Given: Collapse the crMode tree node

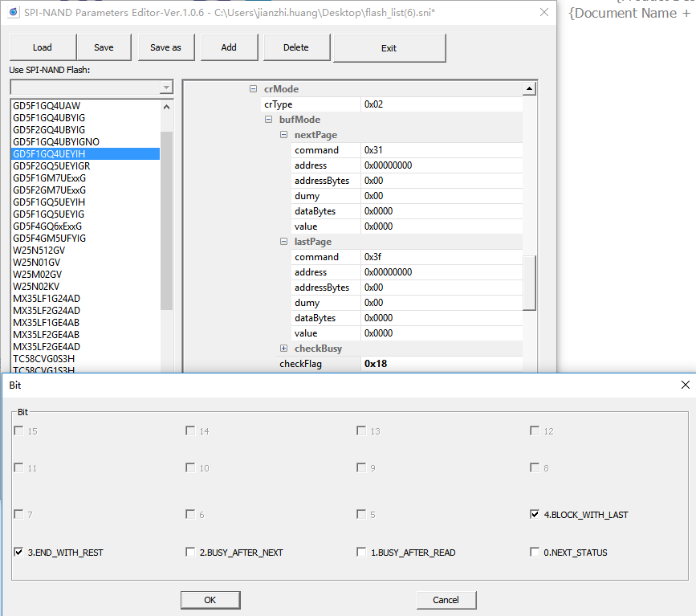Looking at the screenshot, I should 254,89.
